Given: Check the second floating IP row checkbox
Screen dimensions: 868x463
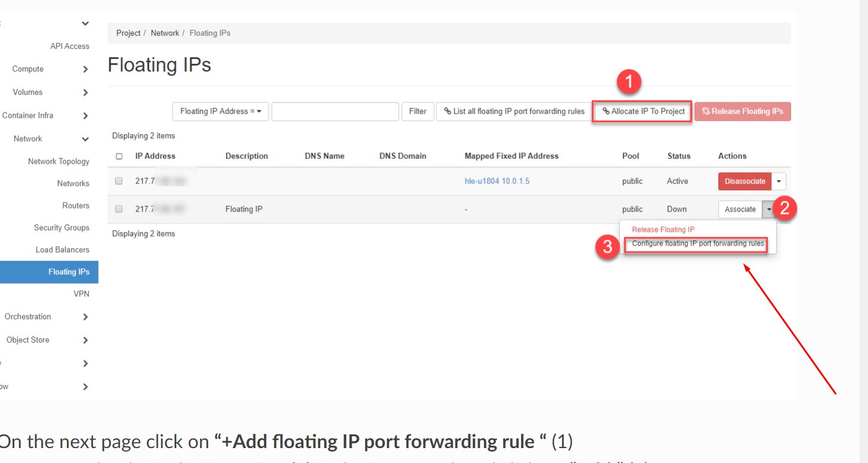Looking at the screenshot, I should (119, 209).
